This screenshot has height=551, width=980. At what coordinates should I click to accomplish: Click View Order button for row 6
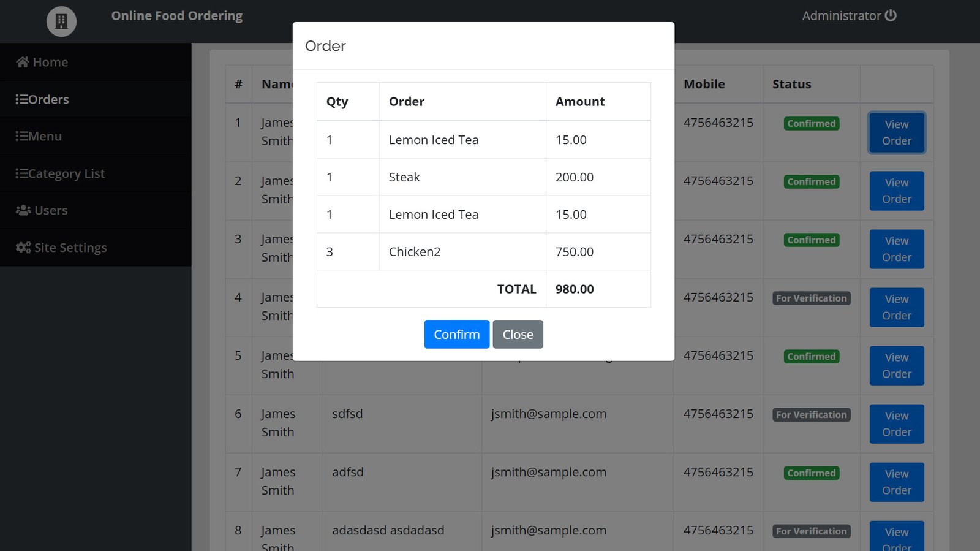pos(896,424)
